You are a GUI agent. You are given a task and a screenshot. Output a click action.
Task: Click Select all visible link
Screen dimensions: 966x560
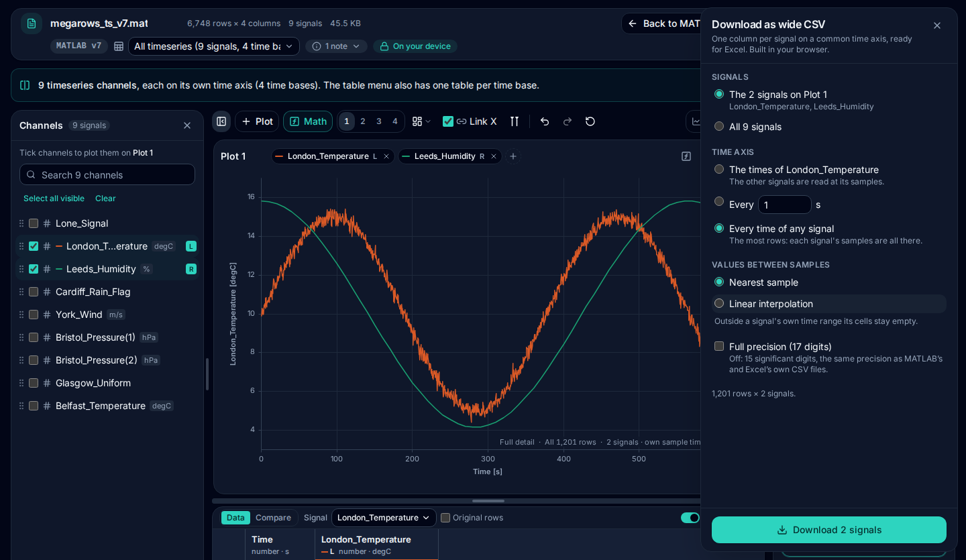click(x=54, y=199)
